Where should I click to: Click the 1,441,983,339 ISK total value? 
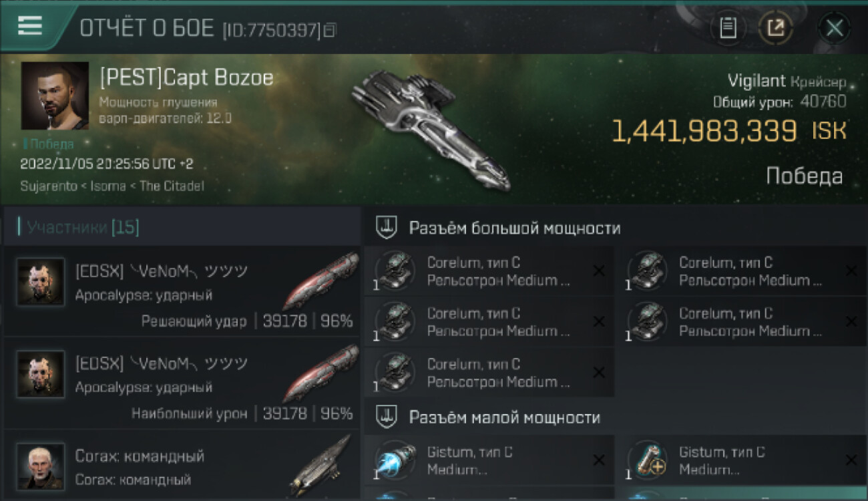coord(728,131)
